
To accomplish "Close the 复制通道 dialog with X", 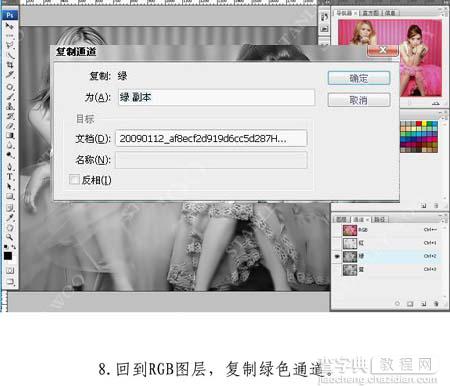I will click(383, 50).
